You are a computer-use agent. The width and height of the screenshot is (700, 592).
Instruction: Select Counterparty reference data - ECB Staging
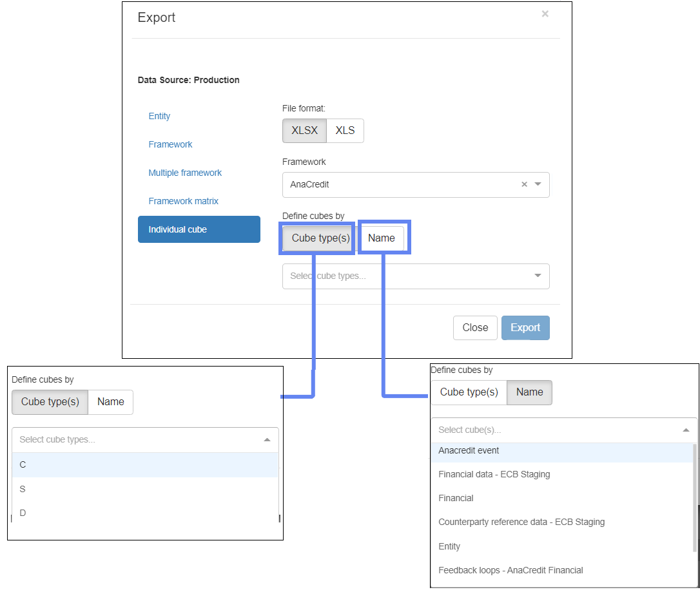521,522
